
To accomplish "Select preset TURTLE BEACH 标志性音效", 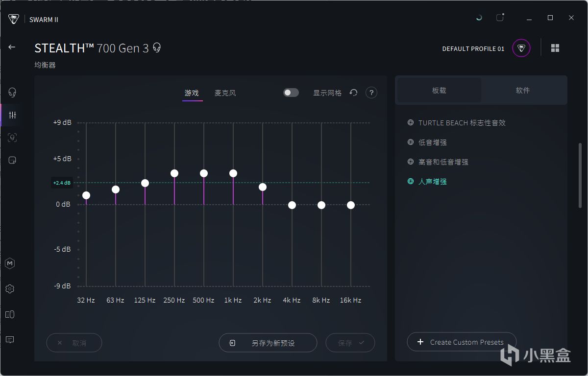I will 462,123.
